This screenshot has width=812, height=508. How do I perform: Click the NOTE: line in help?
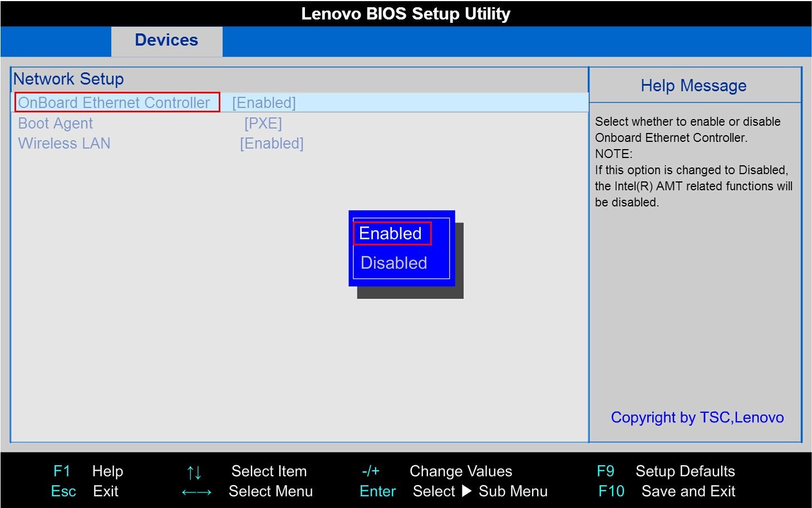click(x=614, y=154)
